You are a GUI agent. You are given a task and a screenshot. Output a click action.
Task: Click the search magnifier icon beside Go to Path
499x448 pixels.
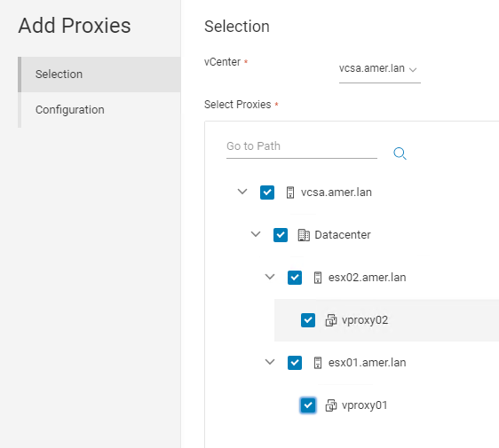pyautogui.click(x=400, y=153)
